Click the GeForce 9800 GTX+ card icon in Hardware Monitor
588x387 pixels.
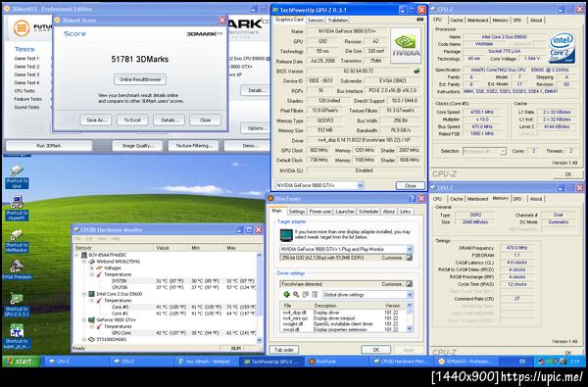[91, 320]
